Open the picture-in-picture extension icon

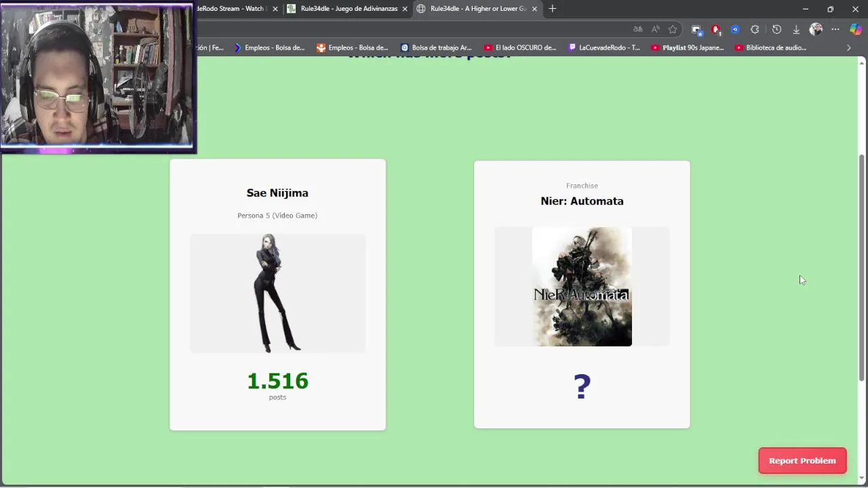point(696,29)
